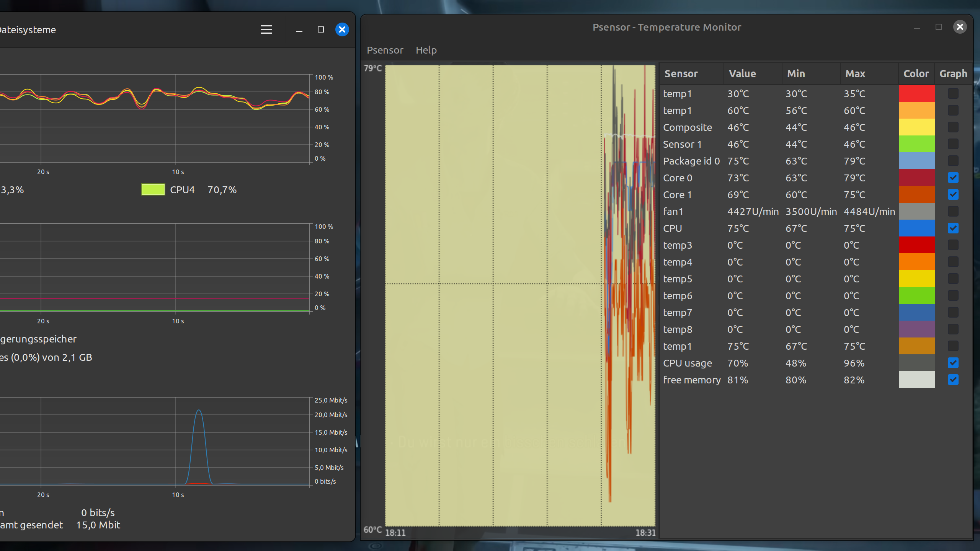
Task: Select the Composite sensor row
Action: click(687, 127)
